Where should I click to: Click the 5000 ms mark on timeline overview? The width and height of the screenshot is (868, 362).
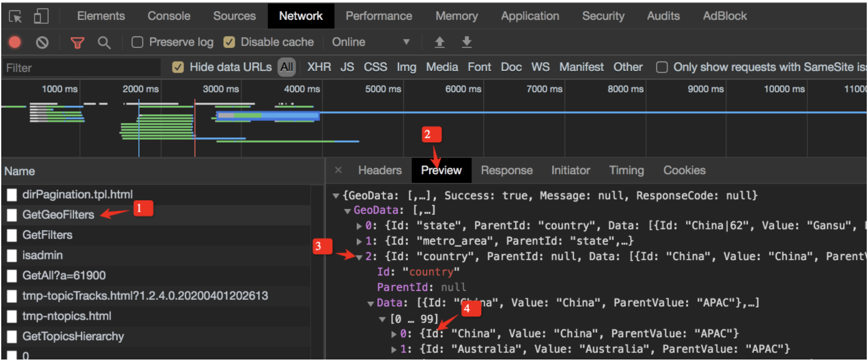click(x=382, y=89)
